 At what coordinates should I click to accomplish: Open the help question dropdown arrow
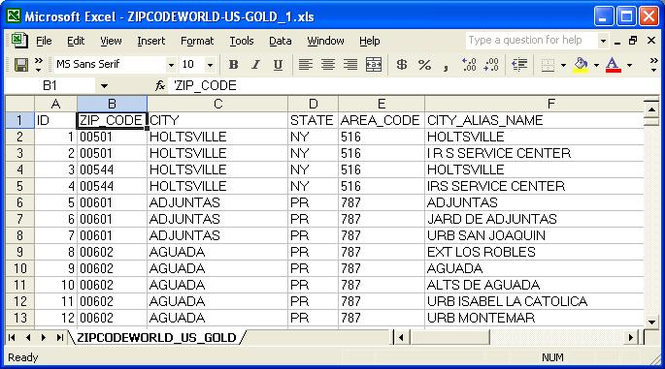pos(603,41)
